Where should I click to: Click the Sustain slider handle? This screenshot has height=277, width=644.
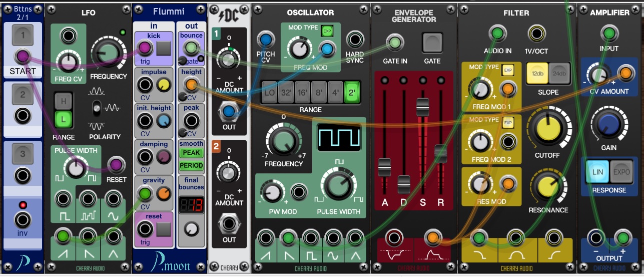point(423,105)
